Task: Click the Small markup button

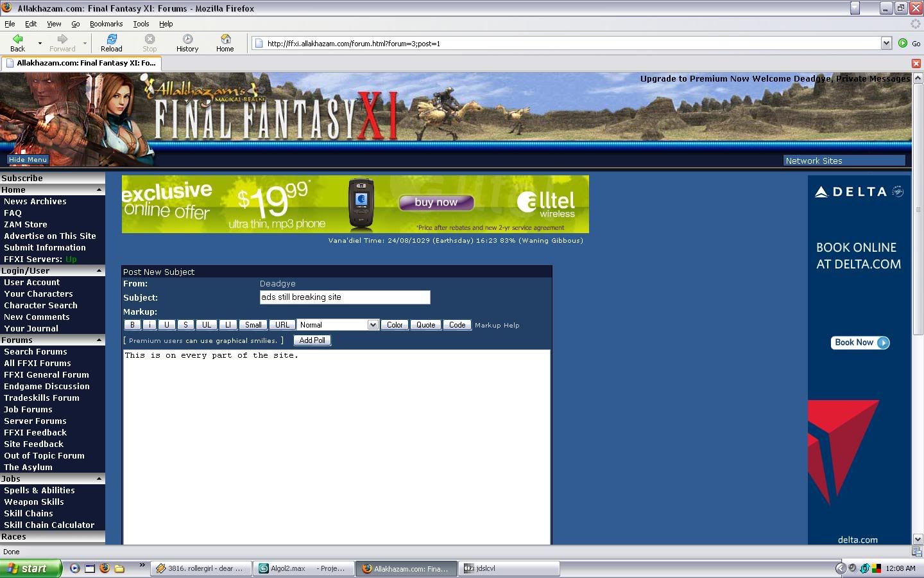Action: 253,325
